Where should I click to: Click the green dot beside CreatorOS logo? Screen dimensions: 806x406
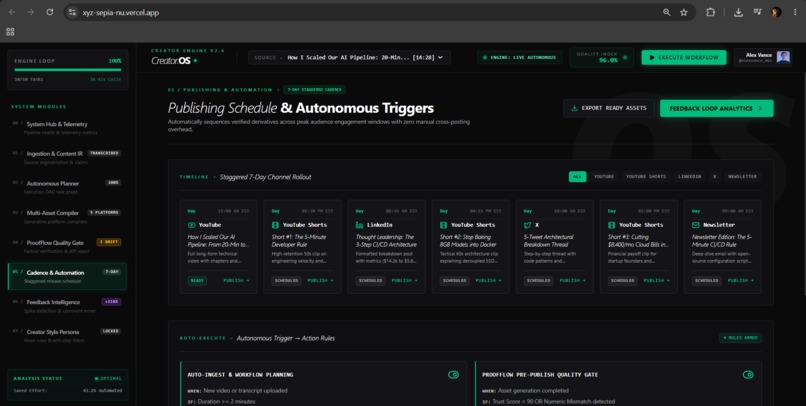click(195, 61)
